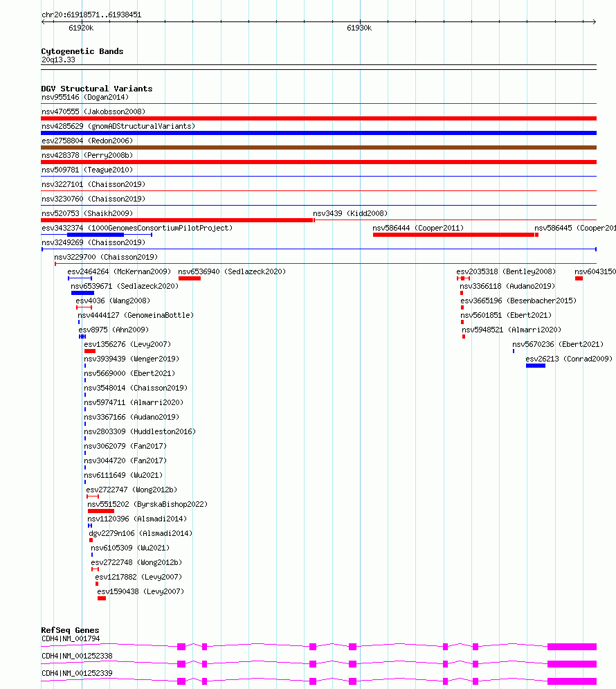Click nsv3044720 (Fan2017) label

pos(125,460)
